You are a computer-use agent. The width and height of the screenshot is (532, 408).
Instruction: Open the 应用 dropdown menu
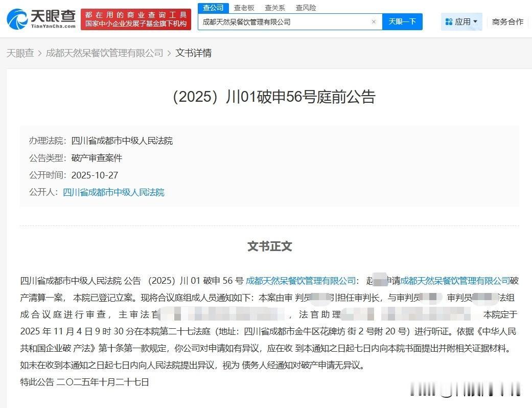click(x=461, y=21)
